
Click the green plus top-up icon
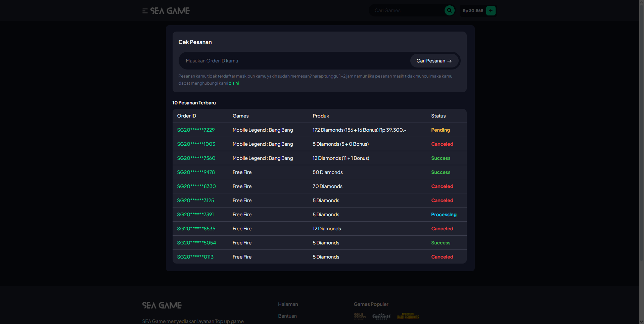pos(491,11)
